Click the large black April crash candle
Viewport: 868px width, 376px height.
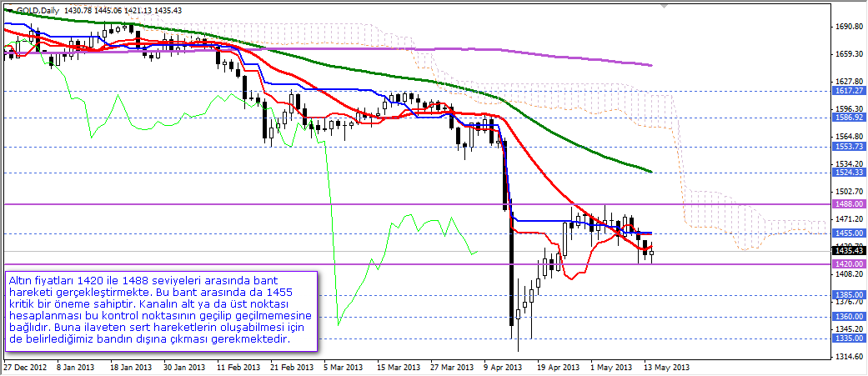click(510, 275)
